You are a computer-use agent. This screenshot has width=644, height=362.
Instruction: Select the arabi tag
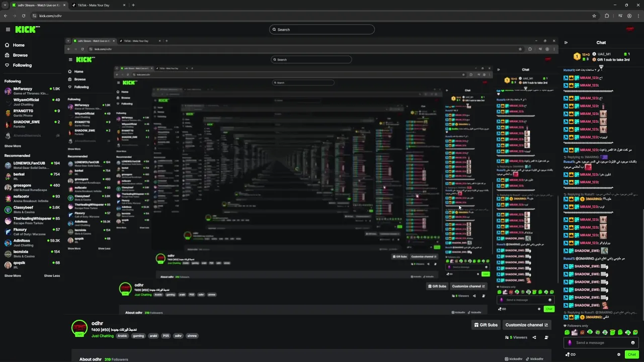click(x=153, y=336)
